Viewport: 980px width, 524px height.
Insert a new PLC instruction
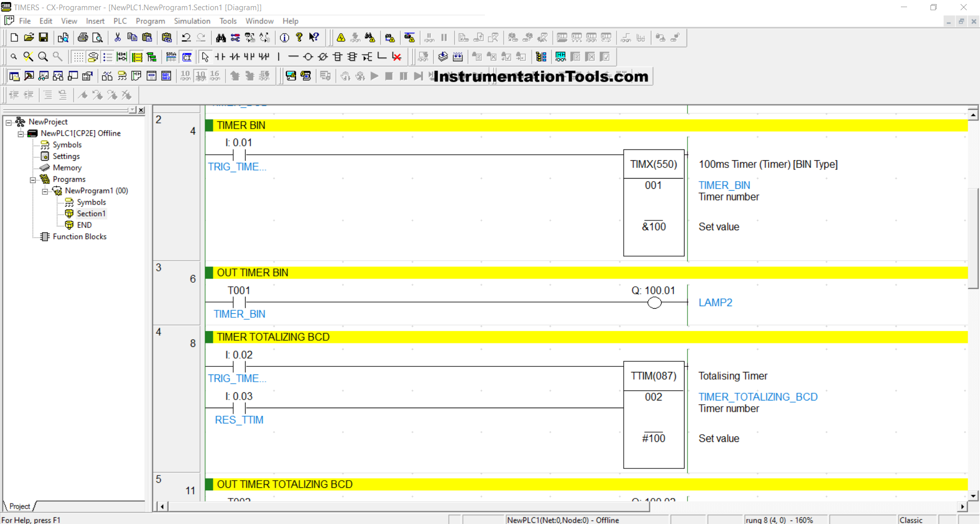[x=337, y=57]
